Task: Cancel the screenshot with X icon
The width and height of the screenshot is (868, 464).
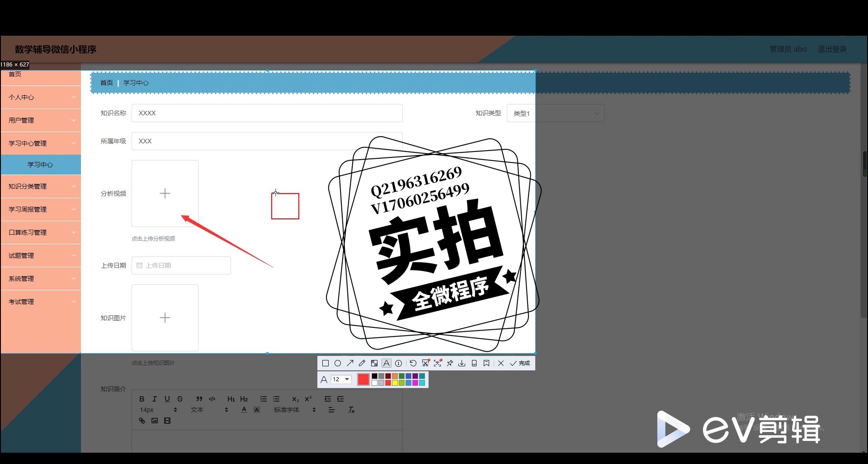Action: click(x=501, y=363)
